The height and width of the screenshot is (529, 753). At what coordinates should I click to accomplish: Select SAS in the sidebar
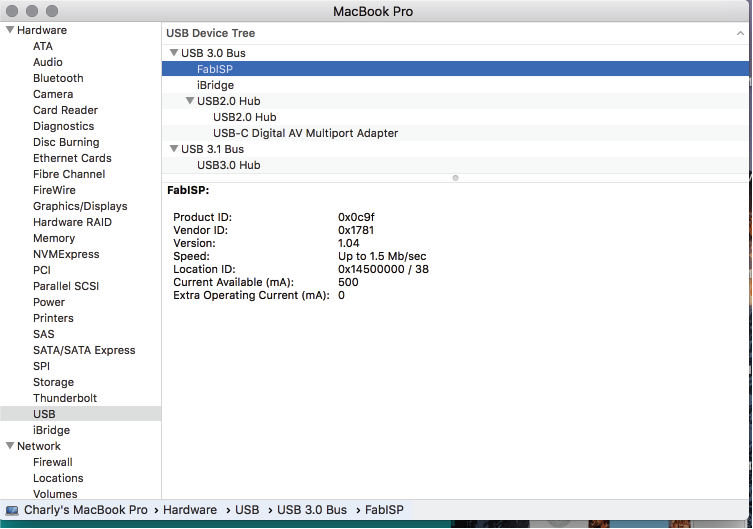(43, 334)
